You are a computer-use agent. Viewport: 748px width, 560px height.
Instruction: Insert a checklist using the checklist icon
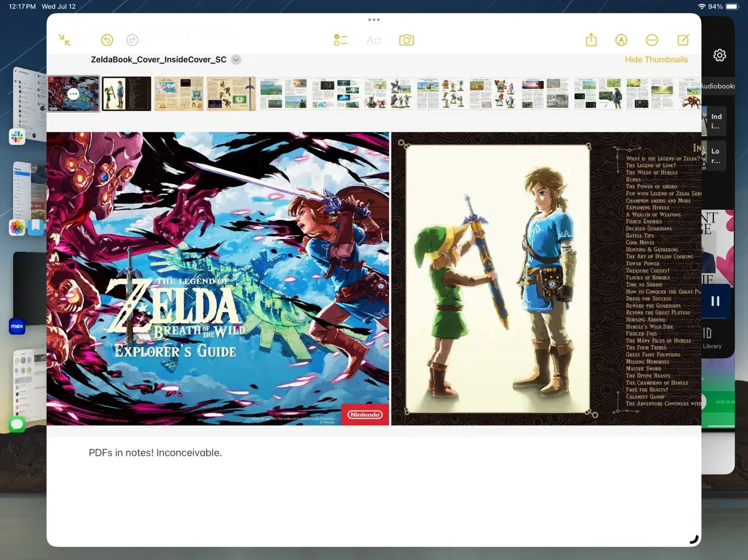[x=341, y=40]
